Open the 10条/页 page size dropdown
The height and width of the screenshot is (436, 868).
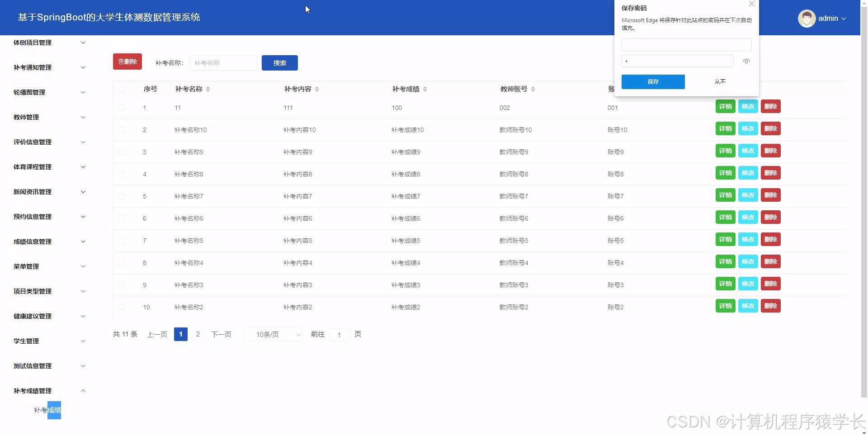272,334
